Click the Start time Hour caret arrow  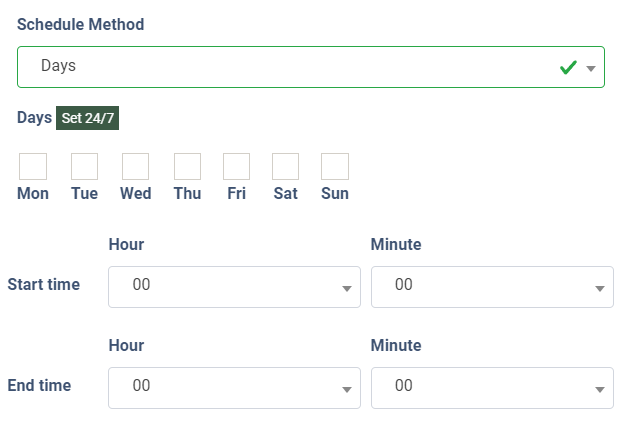click(346, 288)
